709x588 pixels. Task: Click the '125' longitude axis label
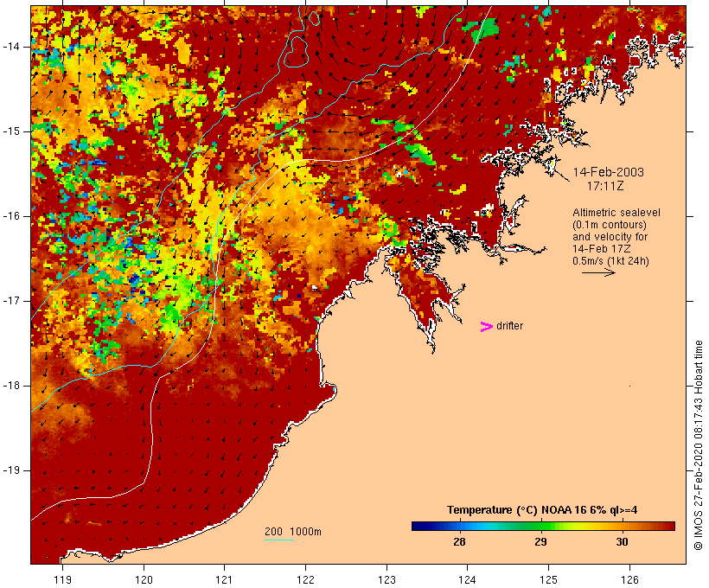coord(548,579)
